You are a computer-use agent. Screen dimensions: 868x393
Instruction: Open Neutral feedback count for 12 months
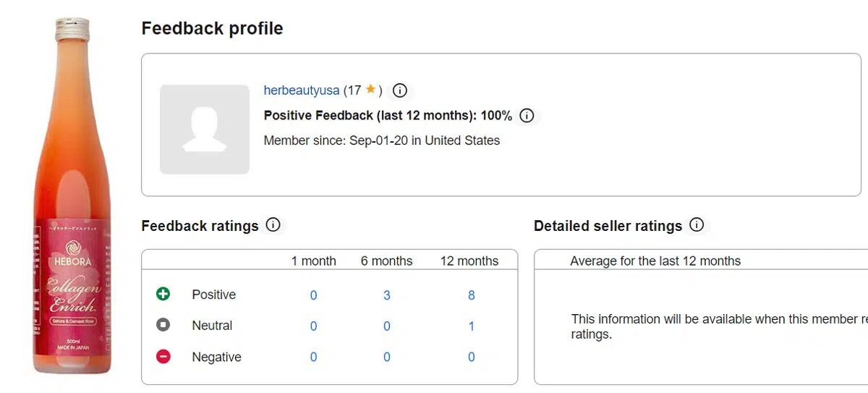472,326
